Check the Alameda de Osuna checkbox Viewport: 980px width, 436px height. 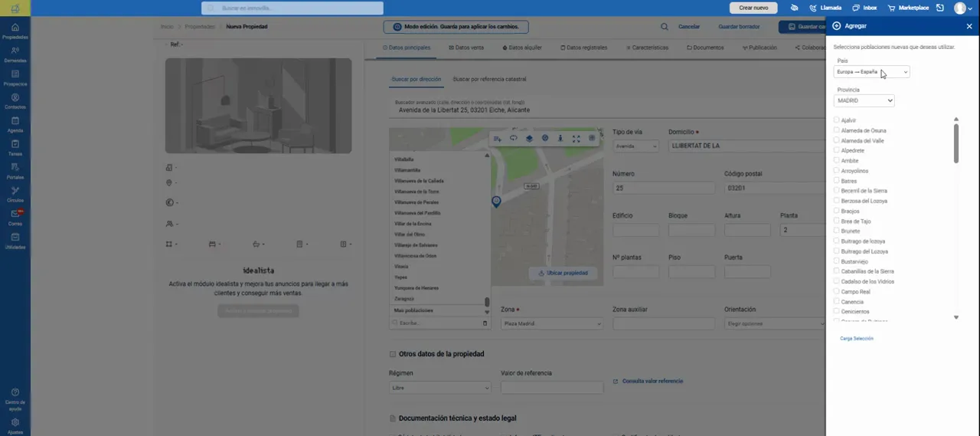point(837,130)
